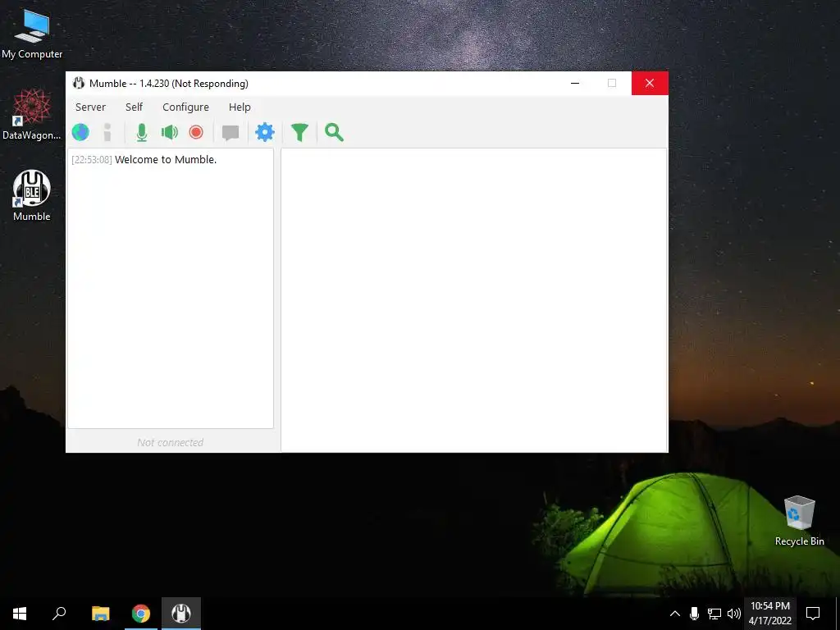This screenshot has height=630, width=840.
Task: Click the server information icon
Action: click(x=107, y=132)
